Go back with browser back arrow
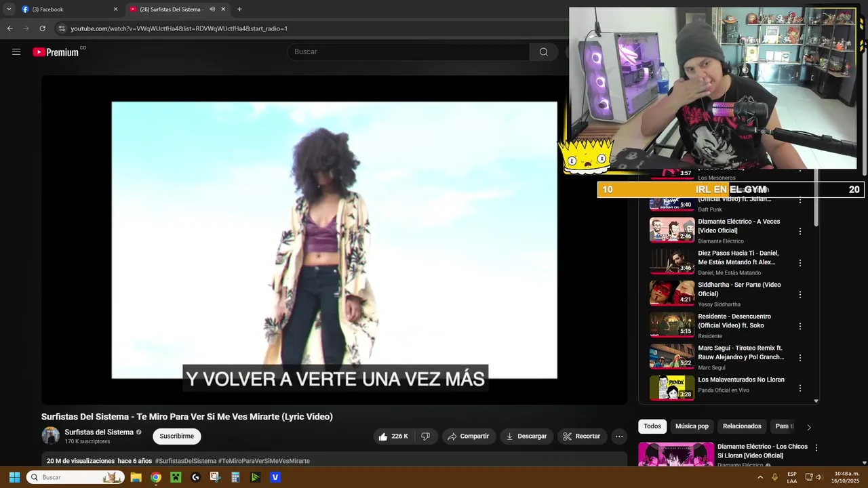Image resolution: width=868 pixels, height=488 pixels. coord(9,28)
